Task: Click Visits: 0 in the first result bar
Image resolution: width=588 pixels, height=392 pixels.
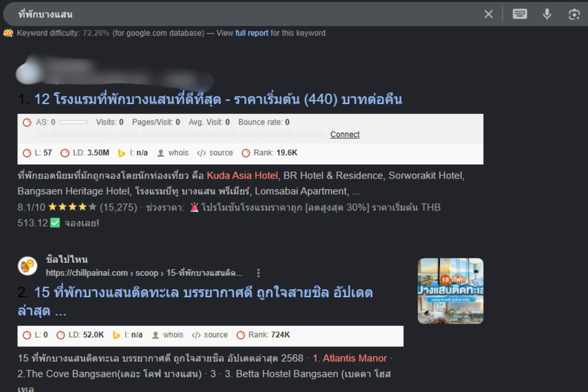Action: click(110, 122)
